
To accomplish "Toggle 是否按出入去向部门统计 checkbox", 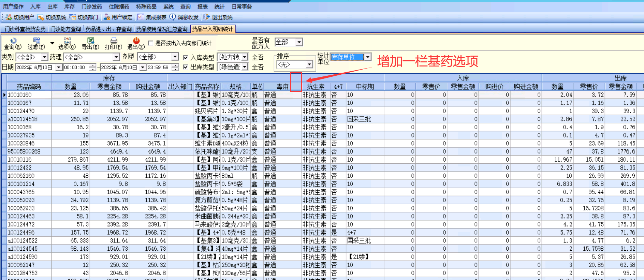I will click(150, 43).
